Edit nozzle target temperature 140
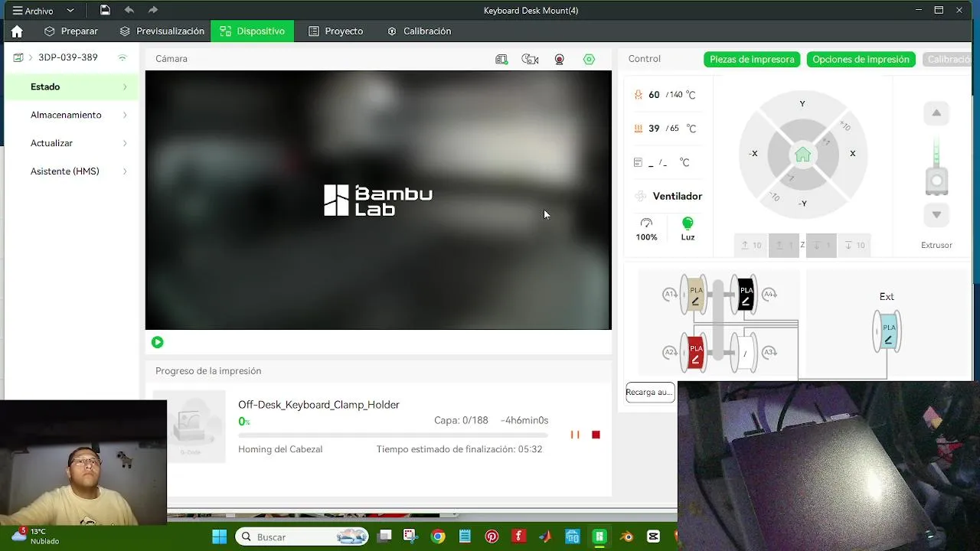The width and height of the screenshot is (980, 551). (676, 95)
